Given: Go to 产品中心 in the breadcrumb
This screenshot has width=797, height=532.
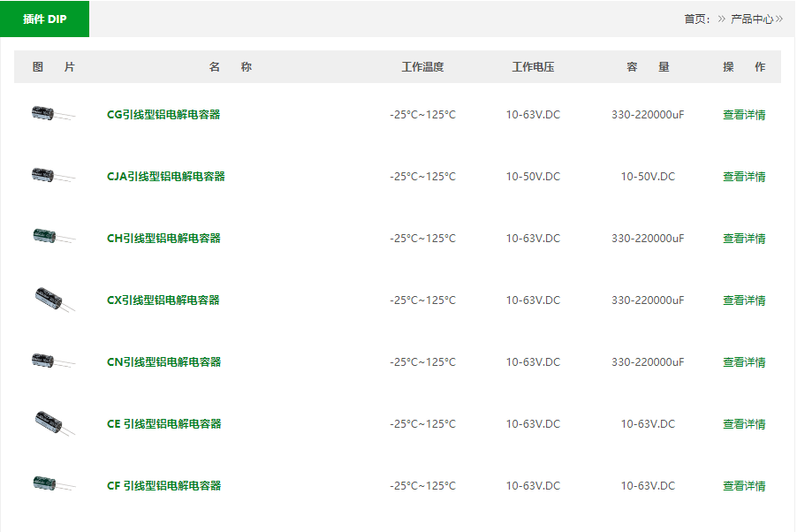Looking at the screenshot, I should click(x=752, y=19).
